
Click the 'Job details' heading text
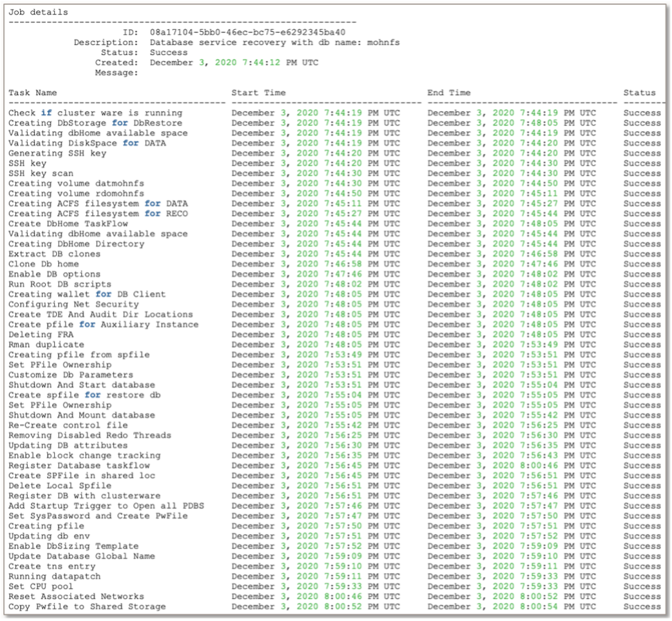click(38, 12)
